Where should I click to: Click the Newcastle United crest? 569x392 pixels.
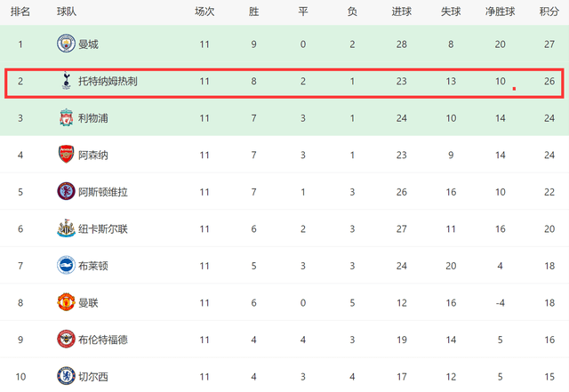[x=66, y=228]
